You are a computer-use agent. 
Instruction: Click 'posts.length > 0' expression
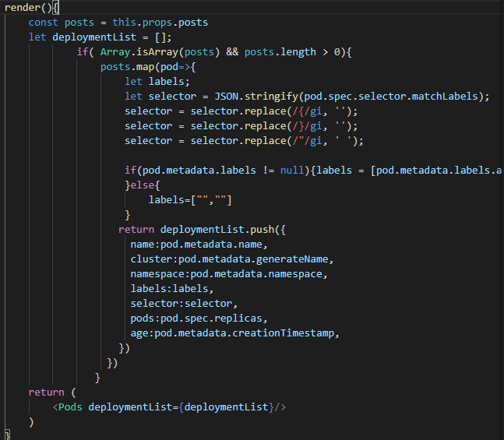292,52
